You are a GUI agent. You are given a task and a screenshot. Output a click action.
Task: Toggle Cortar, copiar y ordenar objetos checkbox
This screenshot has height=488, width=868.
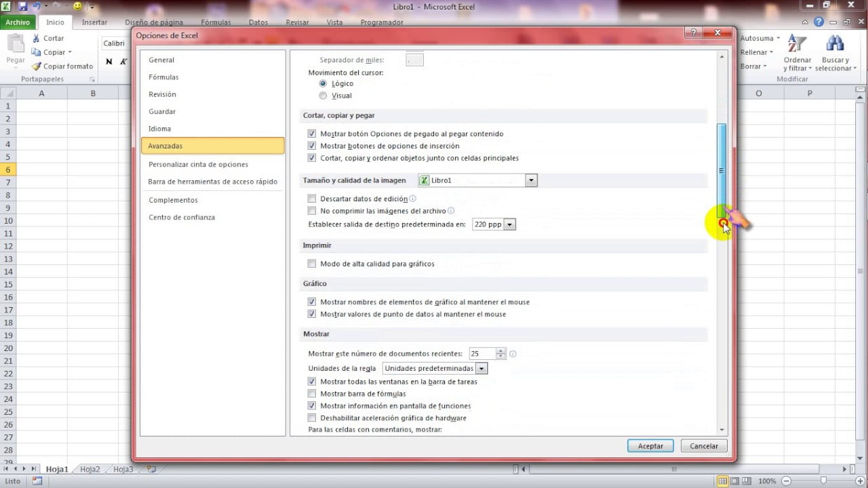[312, 158]
